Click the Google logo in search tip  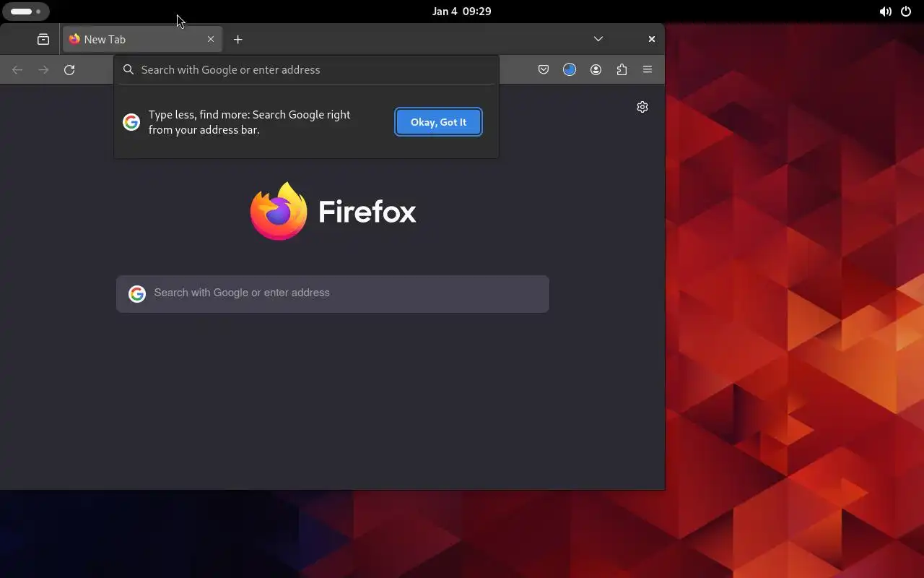tap(131, 122)
